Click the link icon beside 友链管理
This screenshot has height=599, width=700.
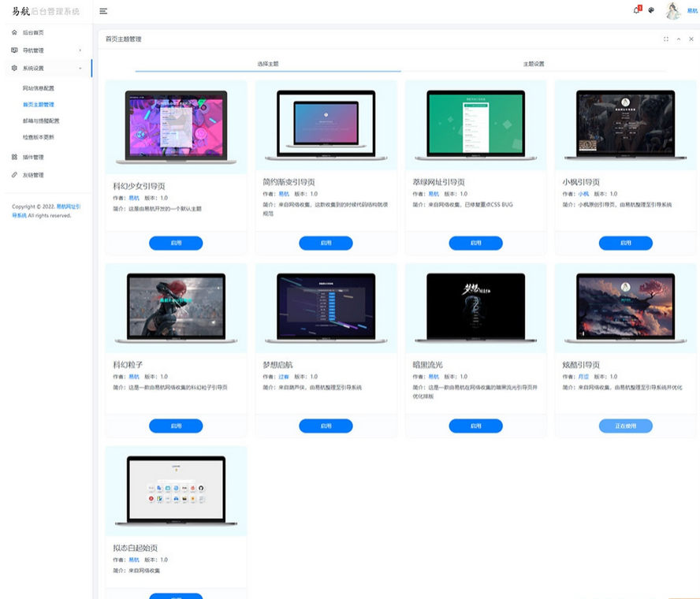pos(14,175)
